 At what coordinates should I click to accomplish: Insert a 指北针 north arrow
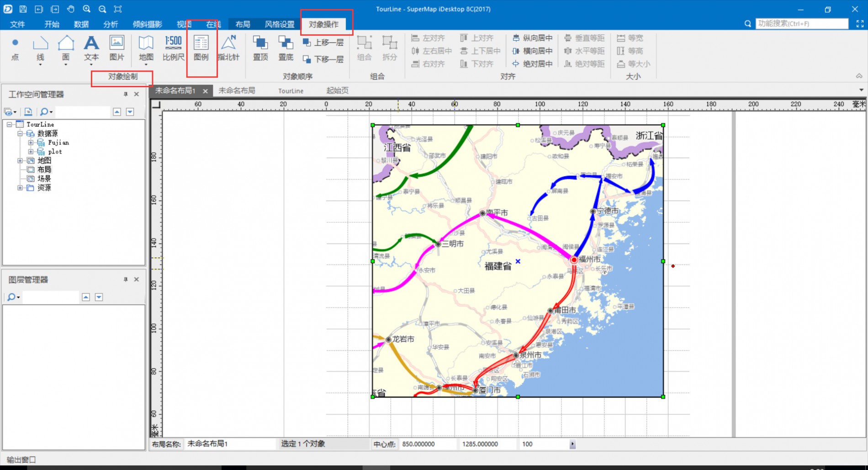pyautogui.click(x=228, y=48)
